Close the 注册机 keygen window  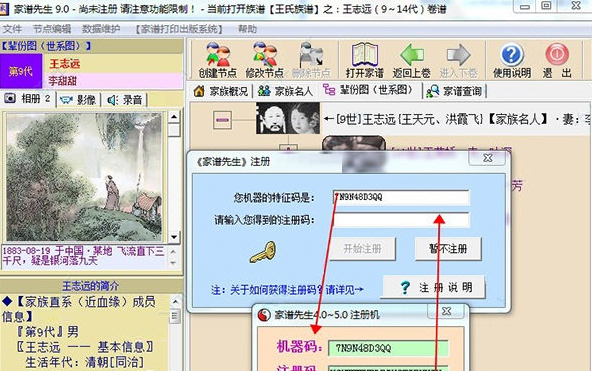pyautogui.click(x=447, y=311)
